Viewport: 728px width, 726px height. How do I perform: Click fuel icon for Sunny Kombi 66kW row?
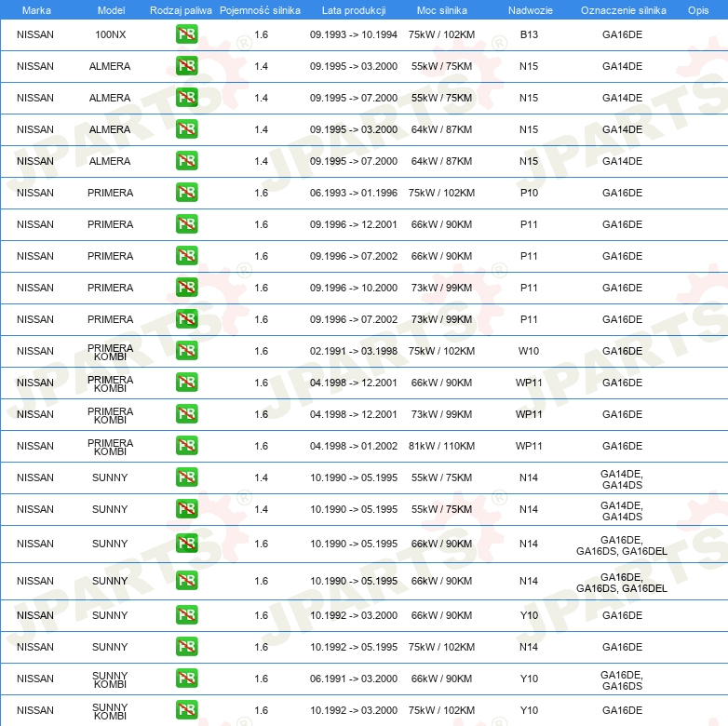tap(186, 678)
